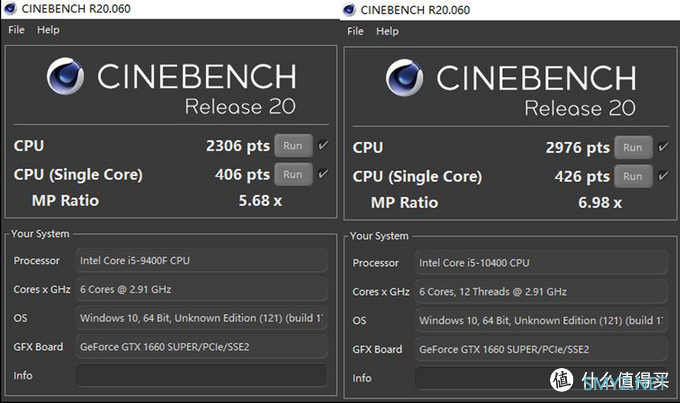Click the '406 pts' single core score

click(x=242, y=175)
